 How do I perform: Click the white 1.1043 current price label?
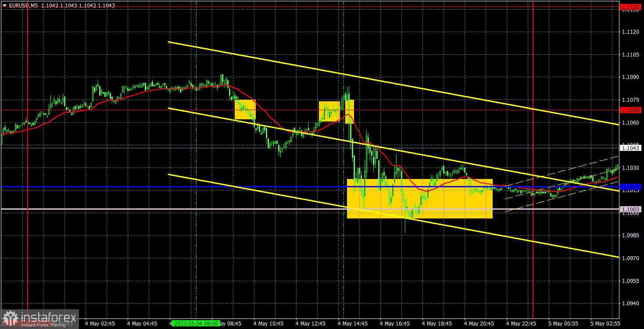click(631, 148)
